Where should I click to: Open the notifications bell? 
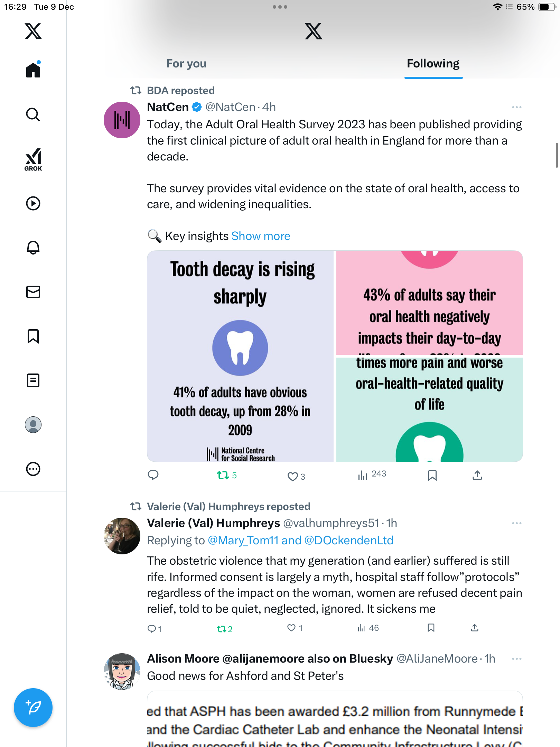click(x=33, y=248)
